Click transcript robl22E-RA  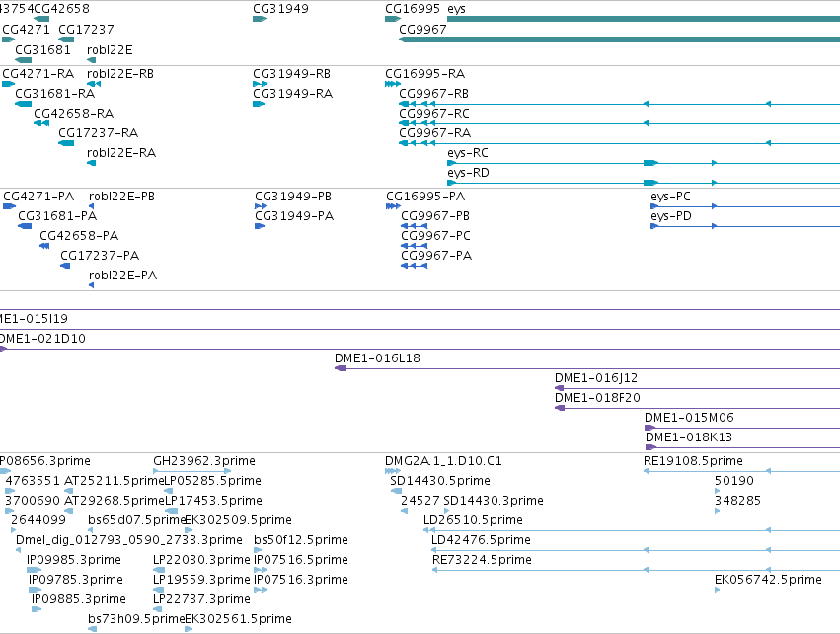[x=121, y=153]
